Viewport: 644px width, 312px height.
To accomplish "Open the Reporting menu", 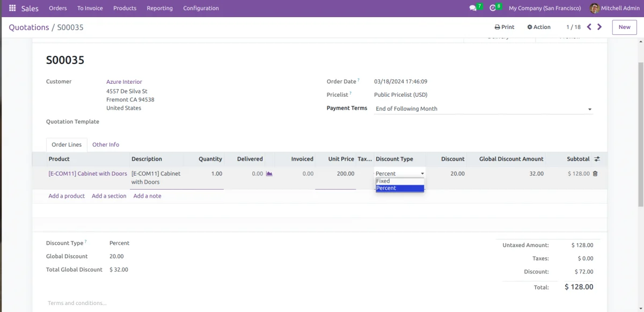I will point(160,8).
